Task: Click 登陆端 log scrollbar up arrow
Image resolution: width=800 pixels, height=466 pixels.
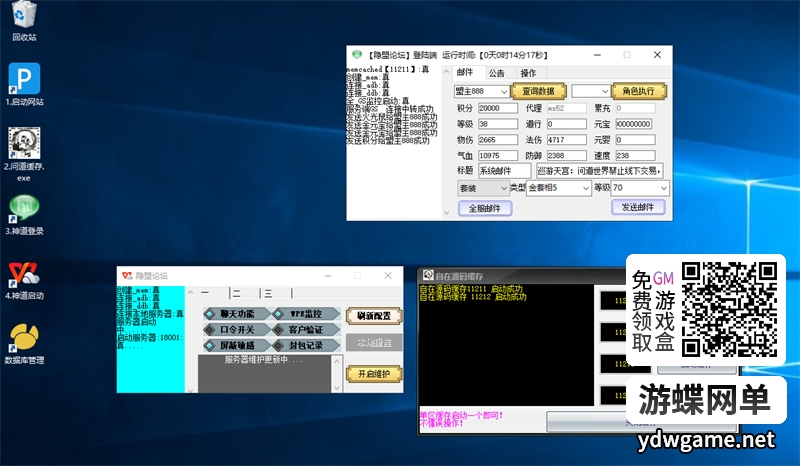Action: click(446, 71)
